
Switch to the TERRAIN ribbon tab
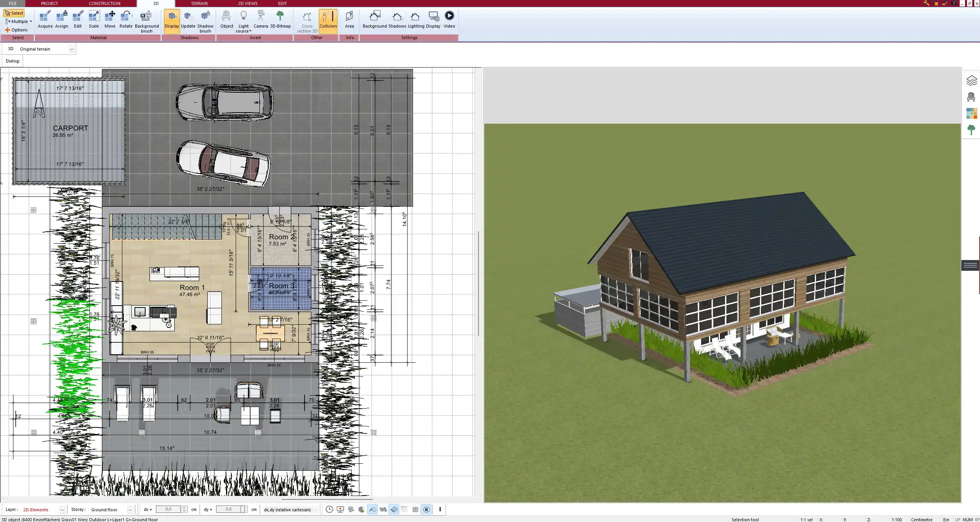click(x=199, y=3)
